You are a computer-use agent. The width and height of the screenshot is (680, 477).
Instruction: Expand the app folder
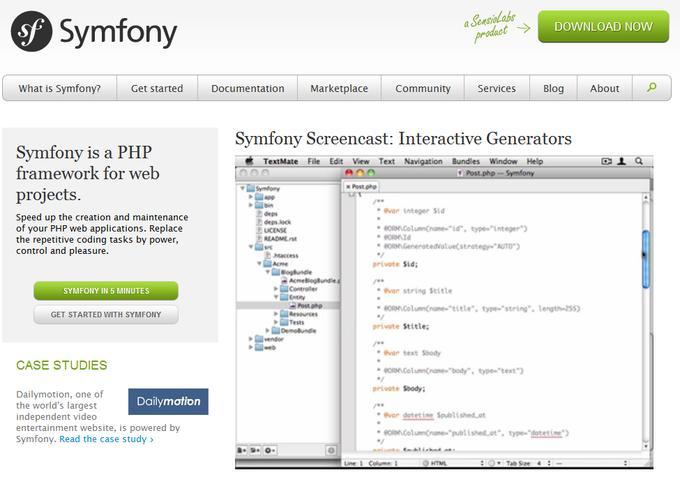click(251, 197)
